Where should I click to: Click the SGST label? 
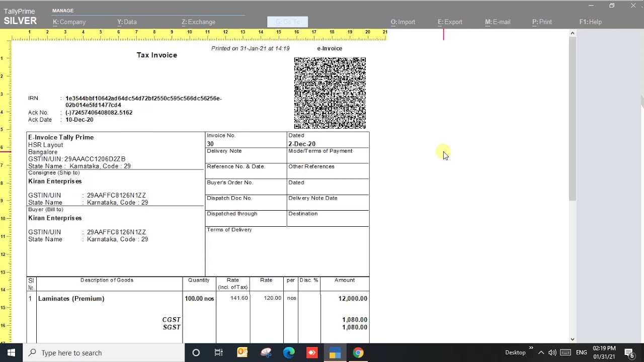pos(172,327)
